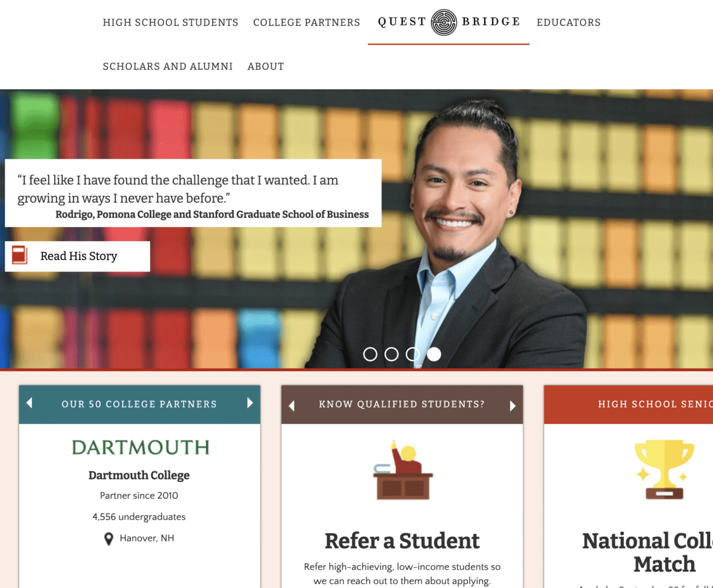Viewport: 713px width, 588px height.
Task: Select the second carousel slide dot
Action: tap(391, 354)
